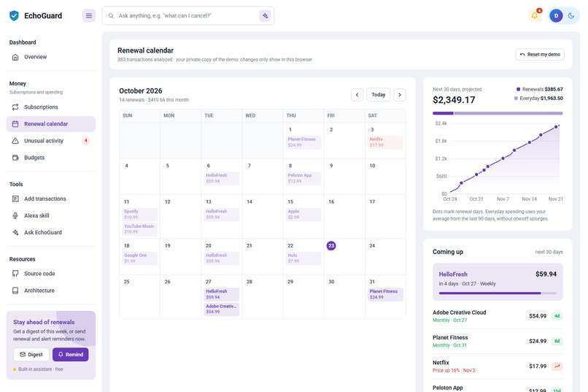The image size is (588, 392).
Task: Click the AI sparkle button in search bar
Action: point(265,16)
